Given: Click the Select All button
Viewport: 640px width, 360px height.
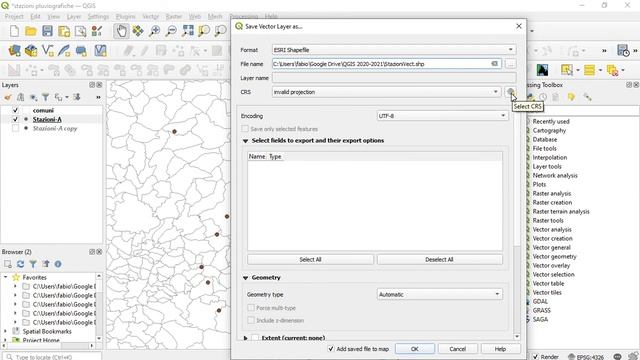Looking at the screenshot, I should (x=310, y=260).
